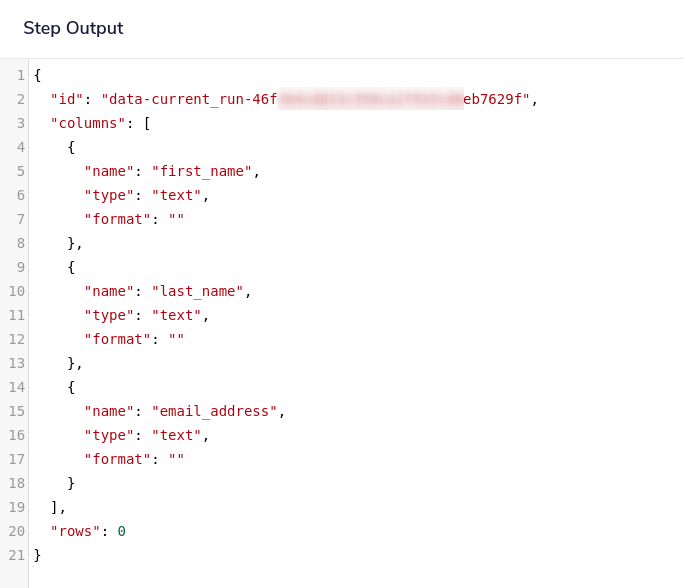Click line number 21 in the gutter
This screenshot has width=684, height=588.
coord(16,555)
